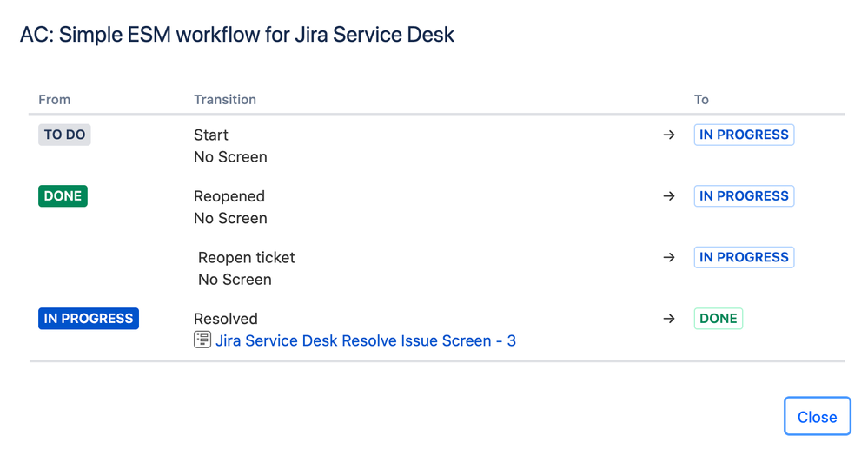Click the Reopen ticket transition name
This screenshot has height=449, width=868.
pyautogui.click(x=247, y=257)
